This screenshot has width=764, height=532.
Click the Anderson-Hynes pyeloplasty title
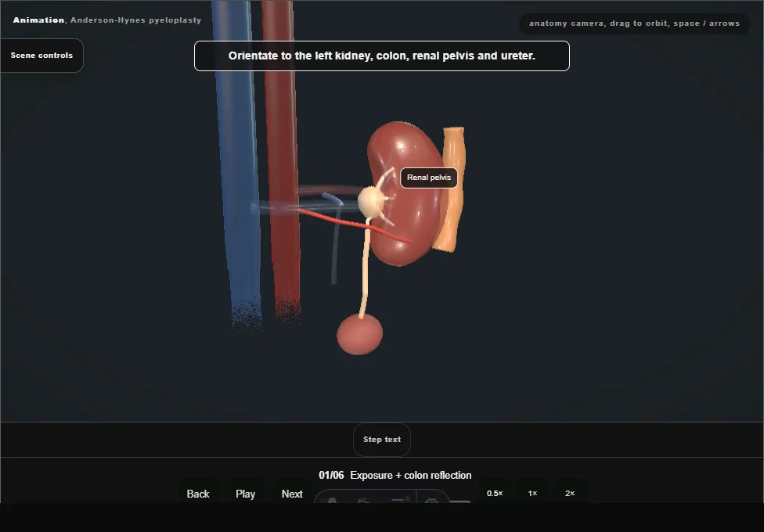(136, 20)
